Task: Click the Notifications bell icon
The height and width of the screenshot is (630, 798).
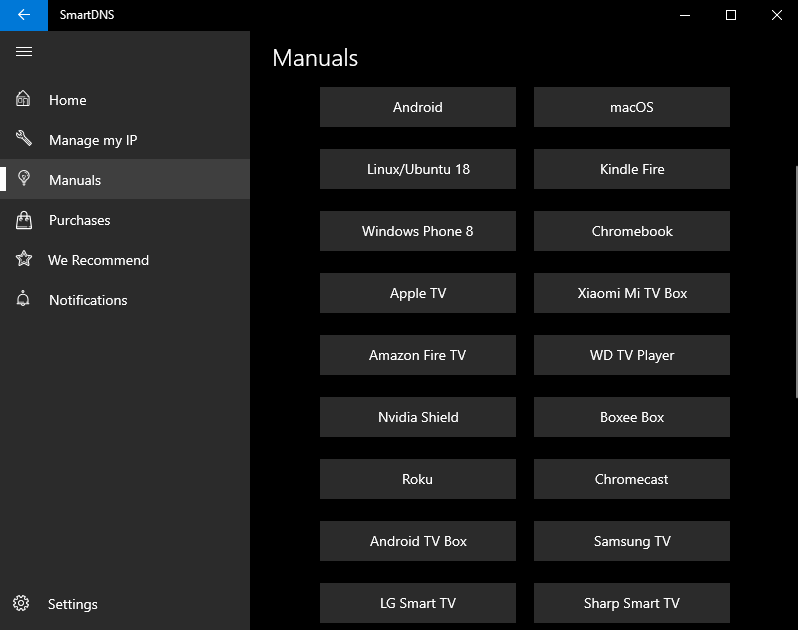Action: (23, 299)
